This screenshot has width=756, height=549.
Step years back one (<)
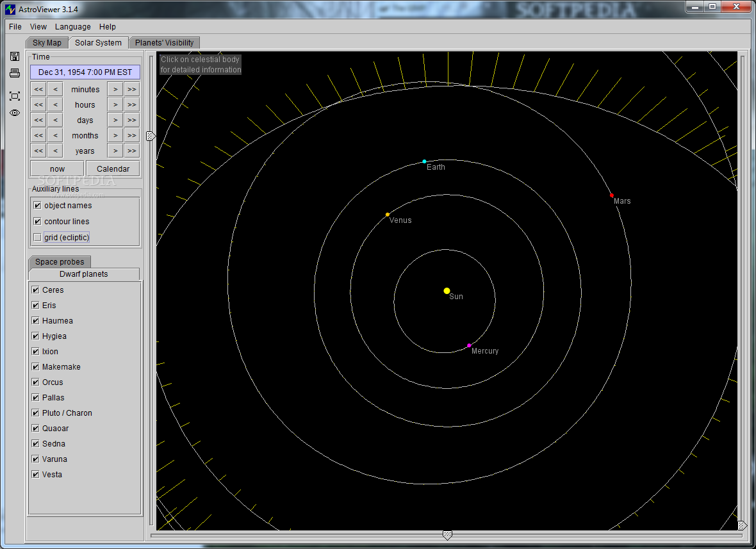point(56,151)
